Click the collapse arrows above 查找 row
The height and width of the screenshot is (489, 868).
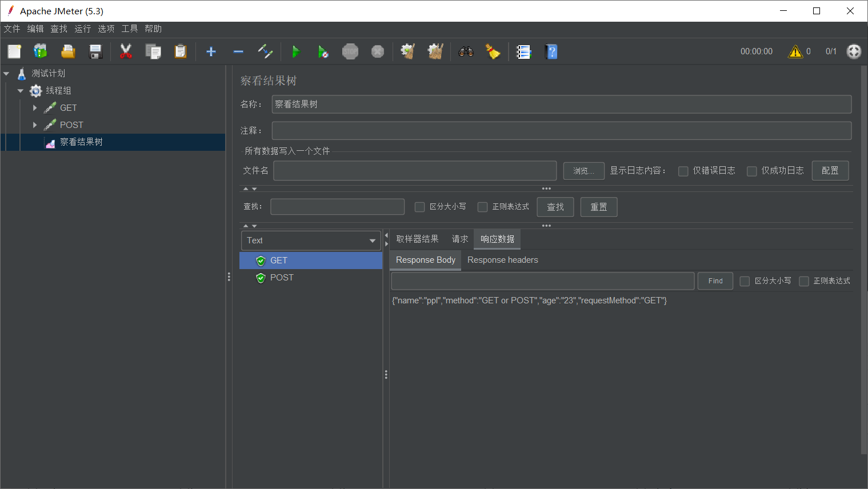pos(250,189)
